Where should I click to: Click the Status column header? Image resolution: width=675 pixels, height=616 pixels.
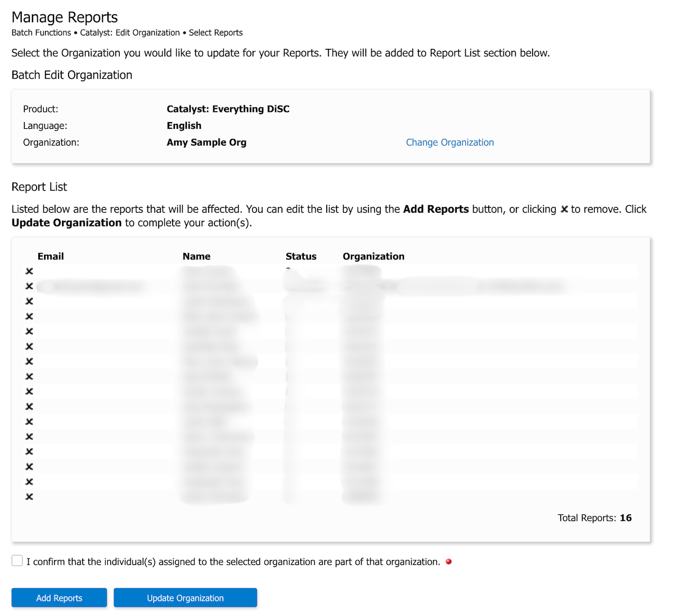[x=301, y=257]
